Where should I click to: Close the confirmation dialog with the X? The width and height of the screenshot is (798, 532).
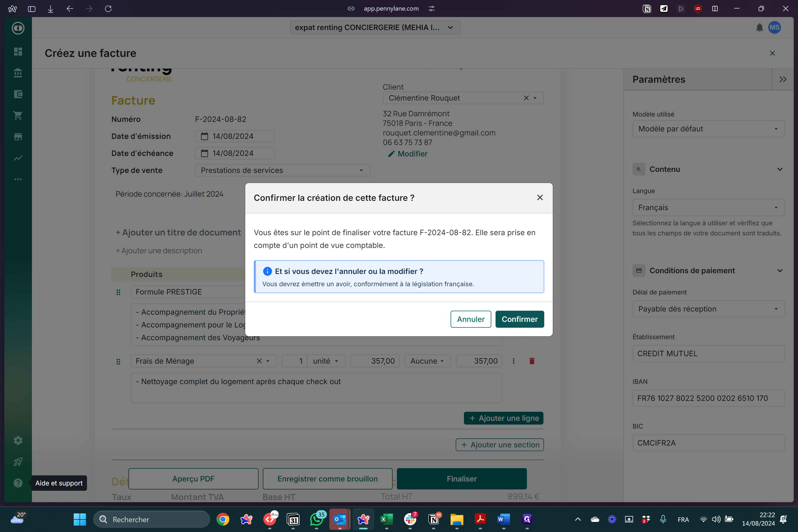point(540,197)
